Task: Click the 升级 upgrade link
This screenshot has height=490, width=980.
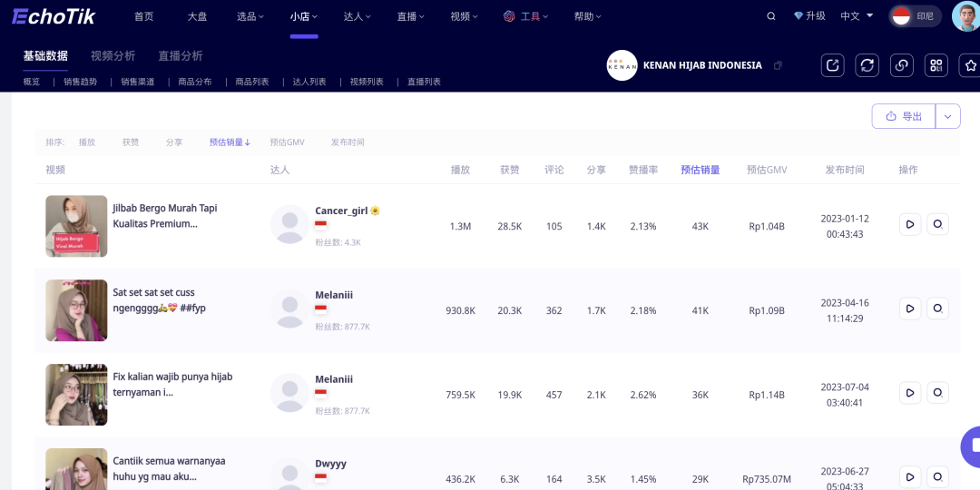Action: (x=810, y=16)
